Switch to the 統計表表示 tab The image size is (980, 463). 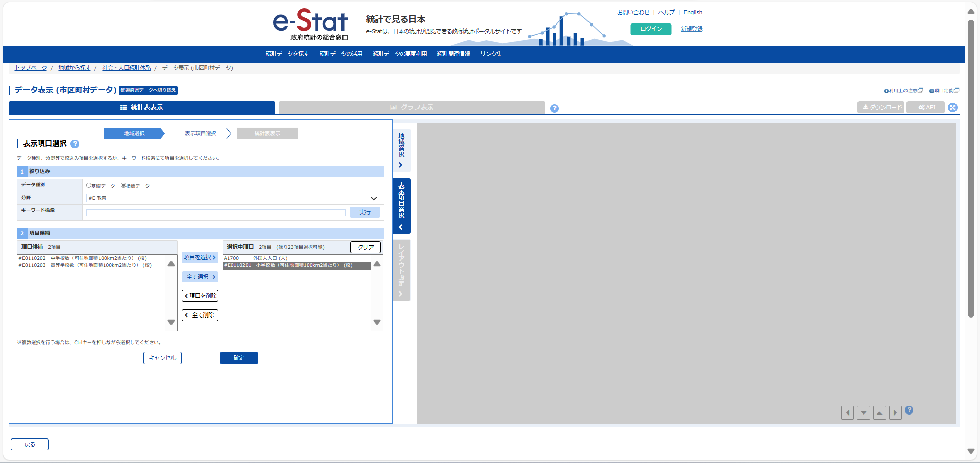142,107
